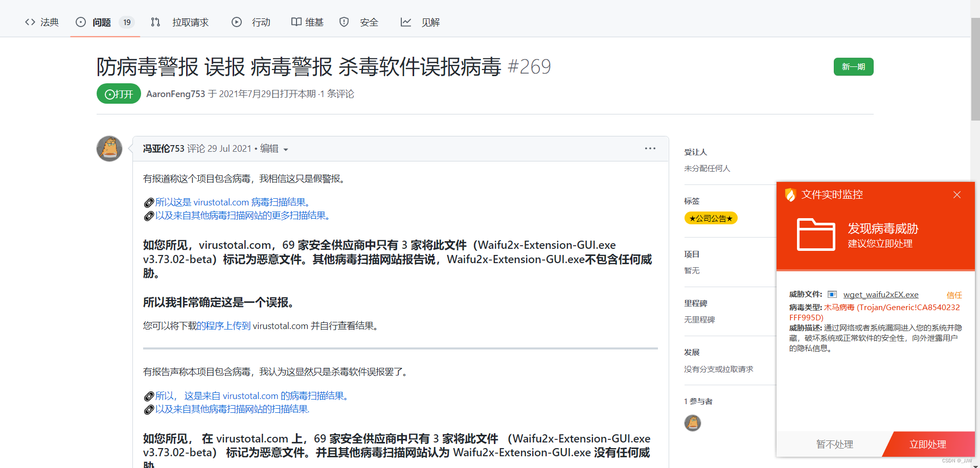Click the graph icon beside 见解

click(x=406, y=22)
